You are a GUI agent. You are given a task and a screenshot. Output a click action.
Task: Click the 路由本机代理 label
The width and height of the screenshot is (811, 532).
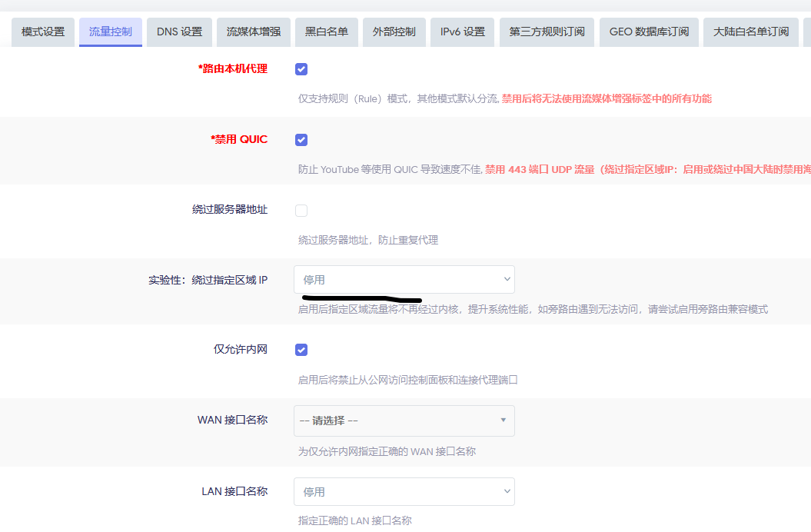[x=233, y=69]
